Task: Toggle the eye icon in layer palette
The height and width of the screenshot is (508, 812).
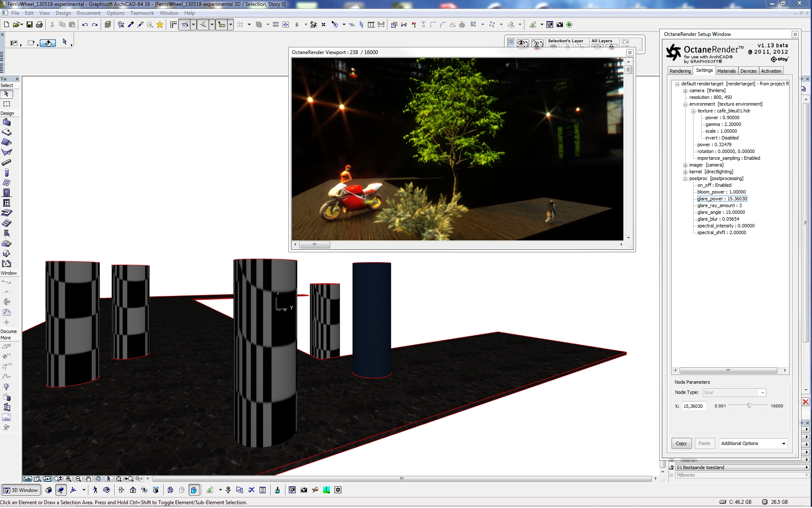Action: tap(523, 43)
